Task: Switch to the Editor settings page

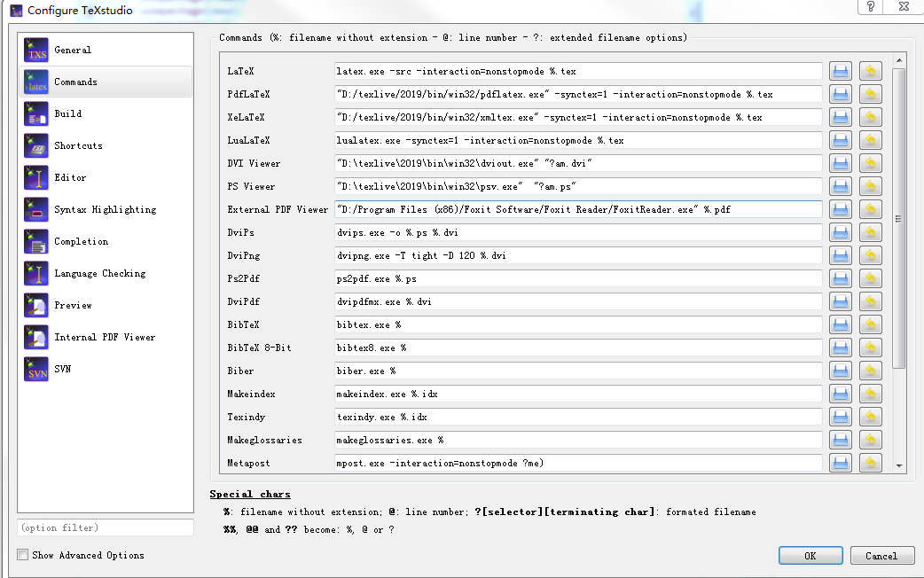Action: click(x=35, y=177)
